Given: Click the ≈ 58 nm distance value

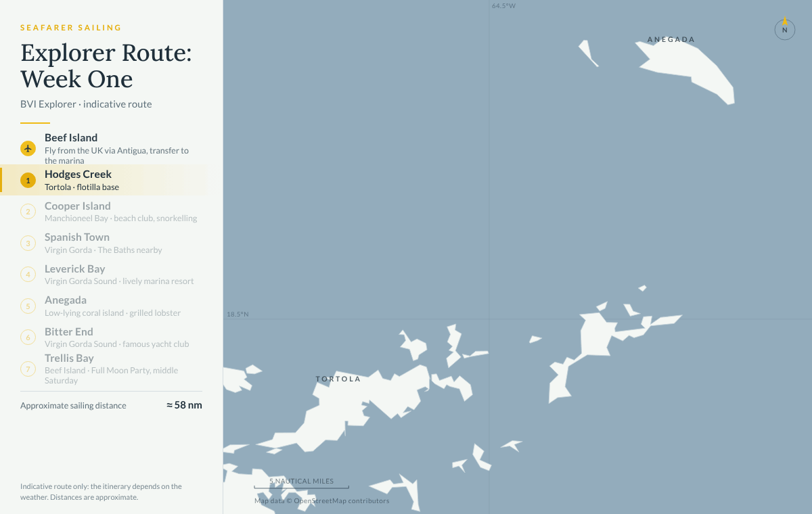Looking at the screenshot, I should (184, 405).
